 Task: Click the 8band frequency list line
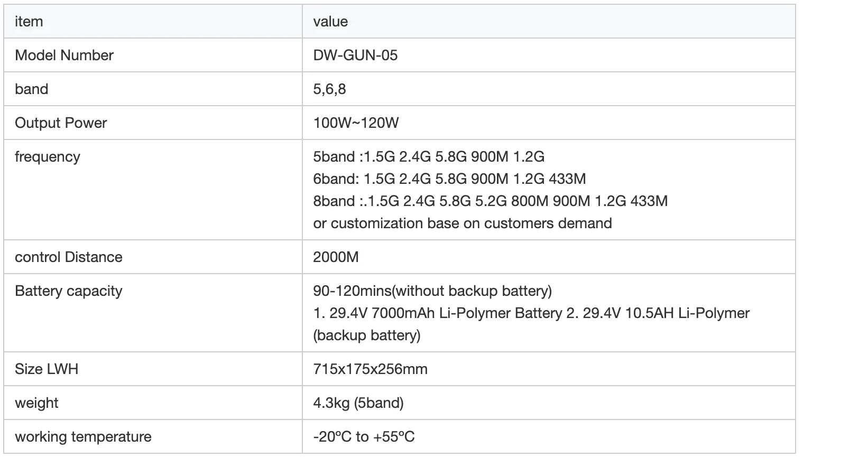490,201
